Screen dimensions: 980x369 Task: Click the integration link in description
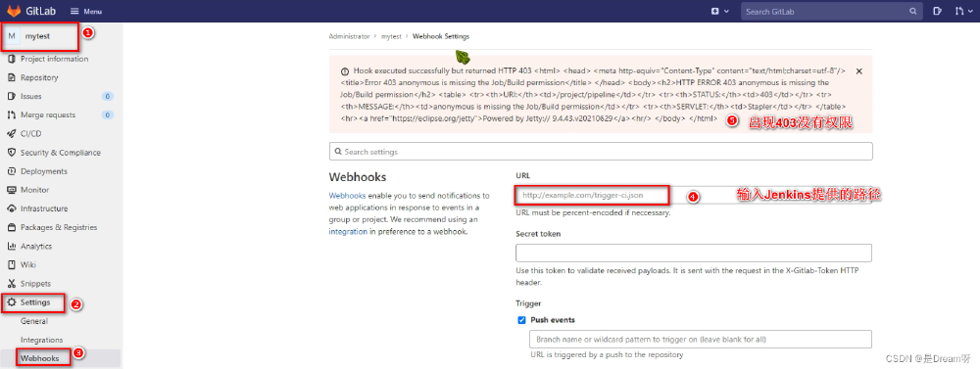click(348, 231)
